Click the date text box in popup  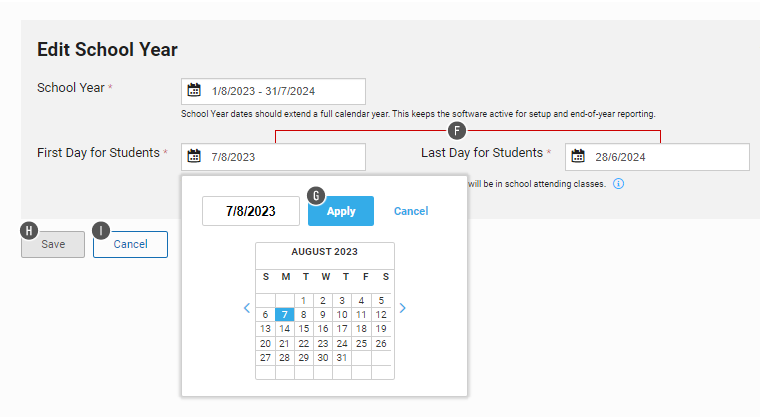click(x=251, y=211)
